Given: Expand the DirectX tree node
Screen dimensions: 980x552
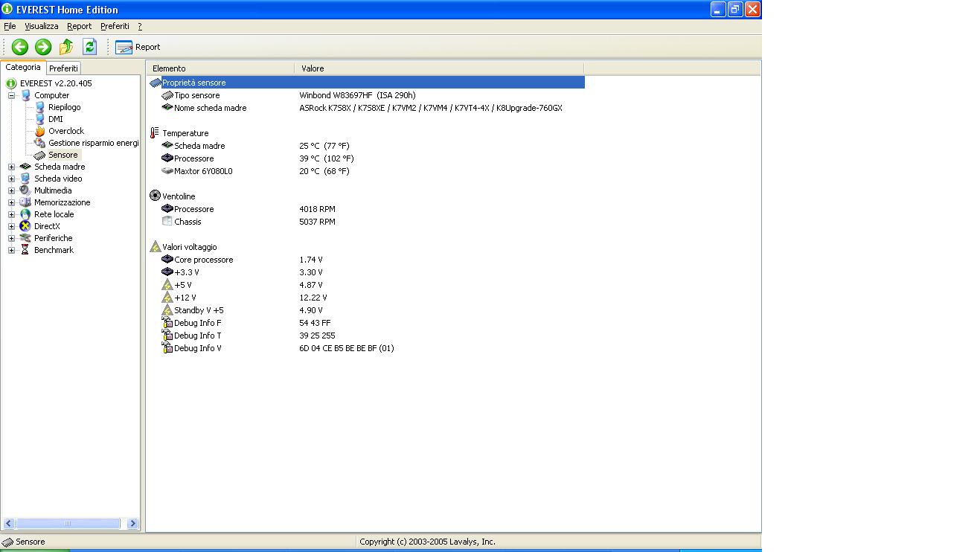Looking at the screenshot, I should [x=11, y=226].
